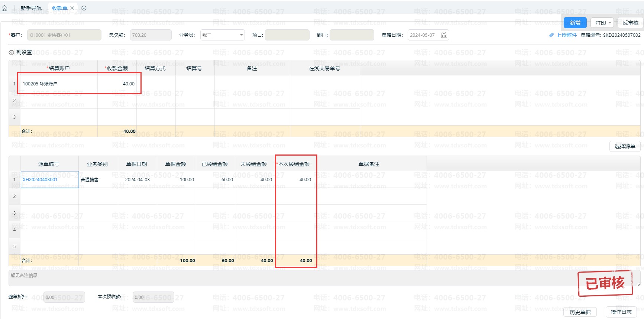The width and height of the screenshot is (644, 319).
Task: Click the paperclip icon beside 上传附件
Action: click(x=551, y=35)
